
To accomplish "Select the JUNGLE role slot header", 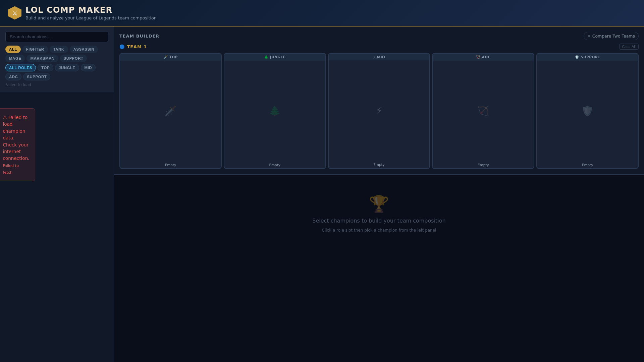I will (275, 57).
